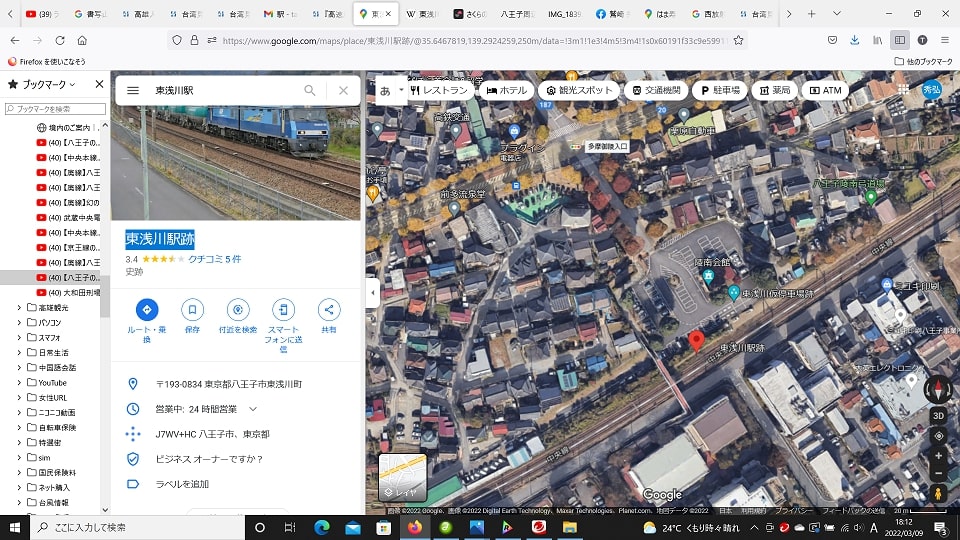The width and height of the screenshot is (960, 540).
Task: Open the Firefox application menu
Action: [x=945, y=40]
